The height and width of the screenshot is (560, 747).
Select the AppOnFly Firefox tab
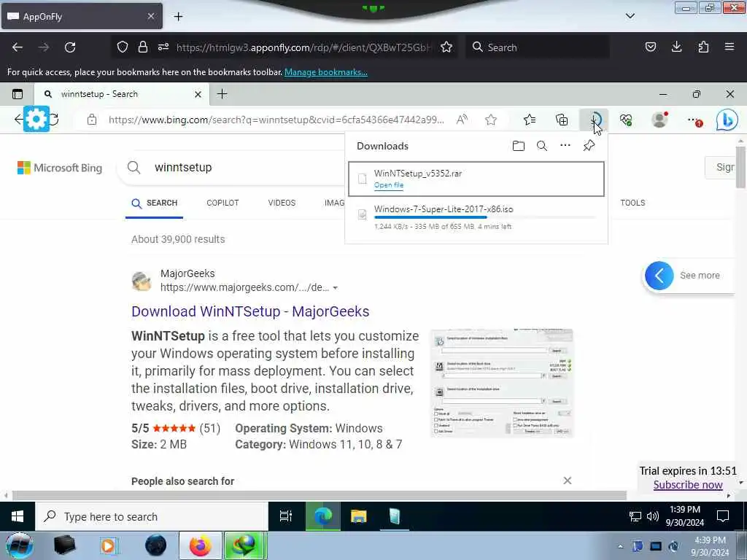82,17
